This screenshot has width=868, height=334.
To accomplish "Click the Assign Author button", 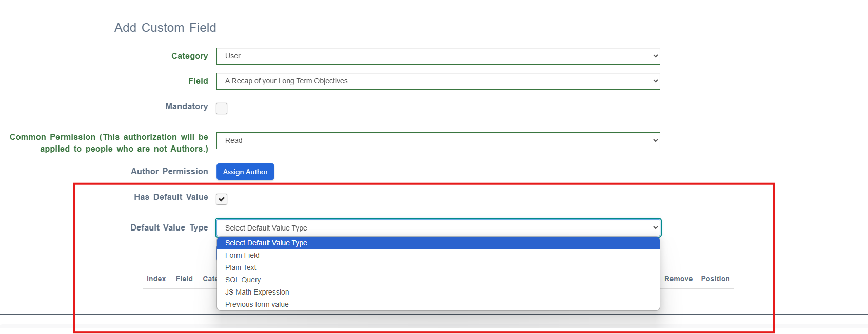I will tap(245, 172).
